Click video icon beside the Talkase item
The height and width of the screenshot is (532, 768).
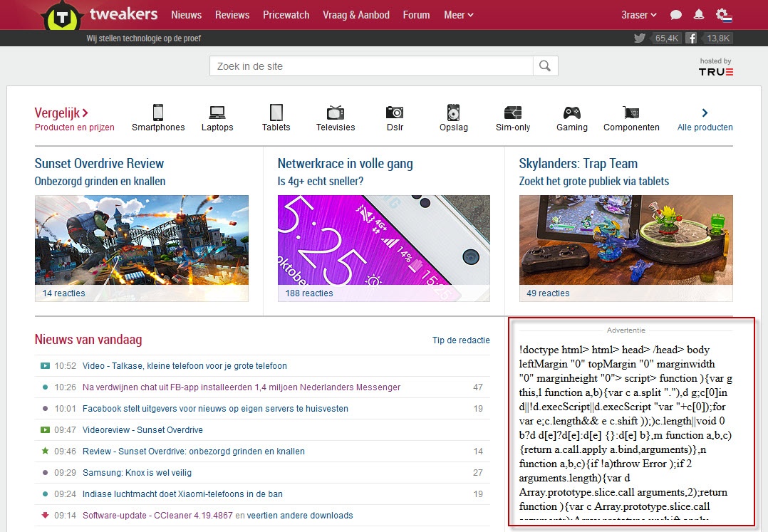click(x=45, y=365)
